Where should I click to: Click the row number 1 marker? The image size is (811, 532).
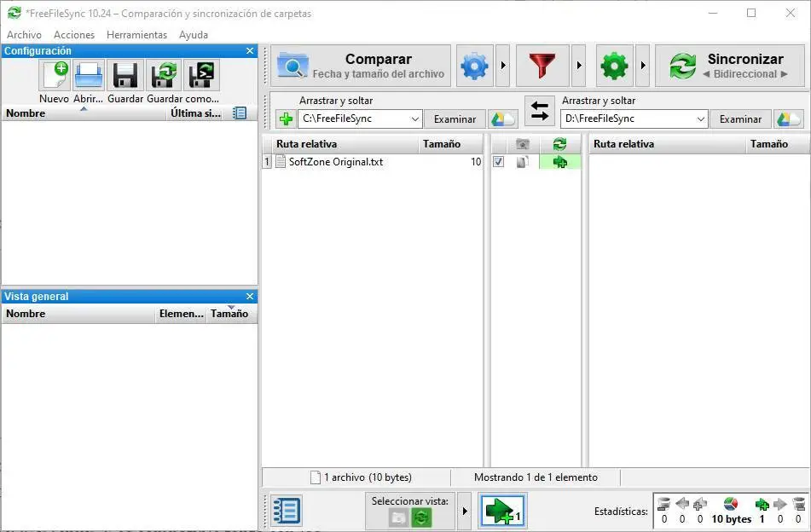coord(266,162)
